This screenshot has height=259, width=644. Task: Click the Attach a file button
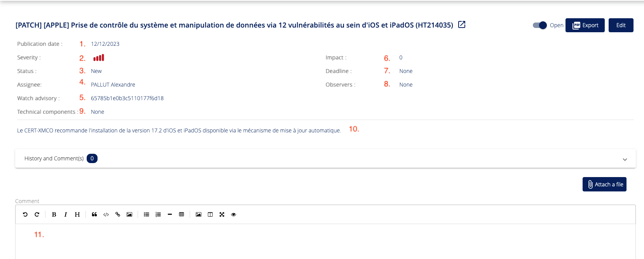(x=604, y=184)
